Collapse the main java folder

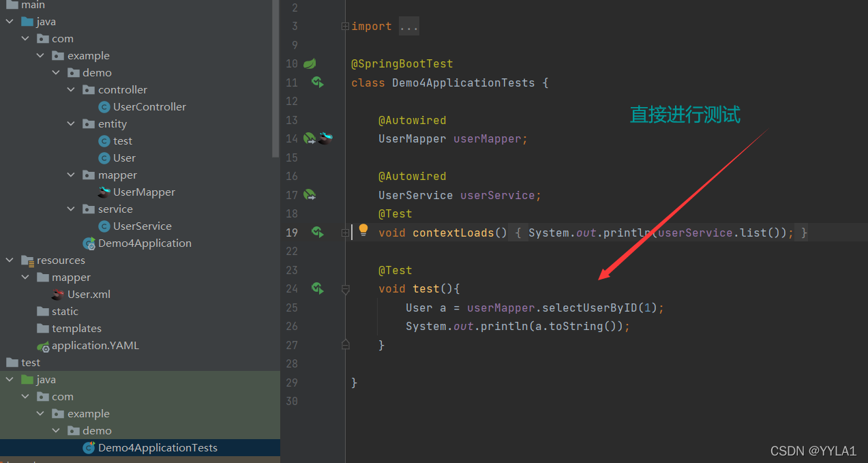pyautogui.click(x=10, y=22)
